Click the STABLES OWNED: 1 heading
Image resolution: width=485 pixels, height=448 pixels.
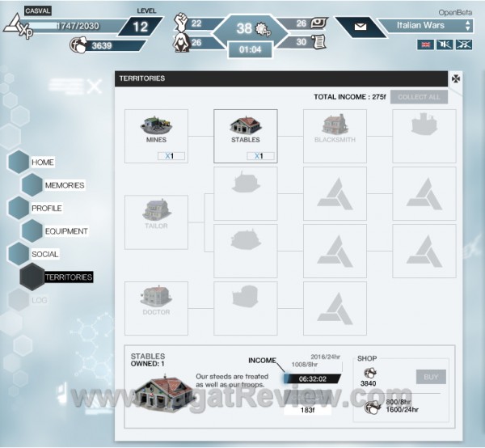148,360
